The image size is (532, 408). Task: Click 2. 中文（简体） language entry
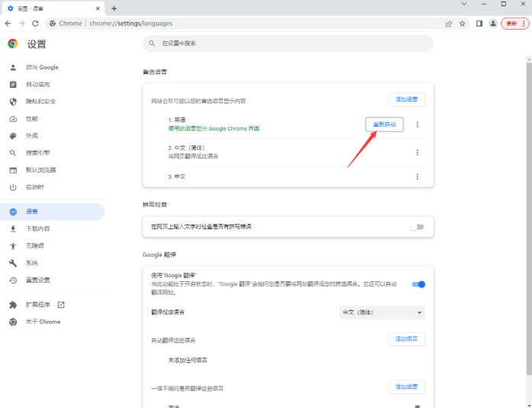(x=187, y=147)
